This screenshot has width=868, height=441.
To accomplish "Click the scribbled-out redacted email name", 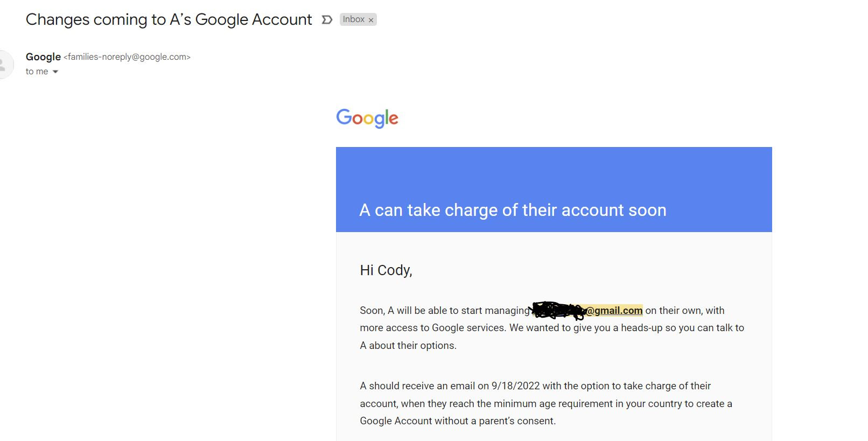I will 558,310.
